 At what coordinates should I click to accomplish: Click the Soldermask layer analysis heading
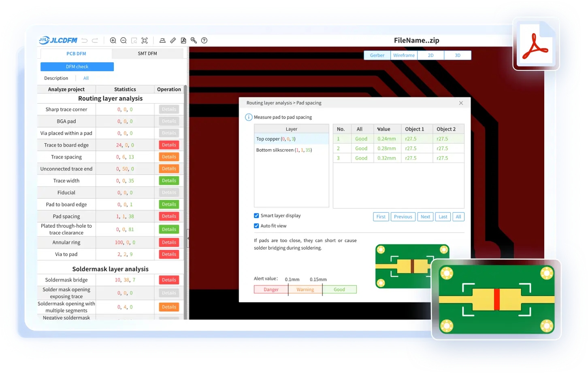point(110,269)
